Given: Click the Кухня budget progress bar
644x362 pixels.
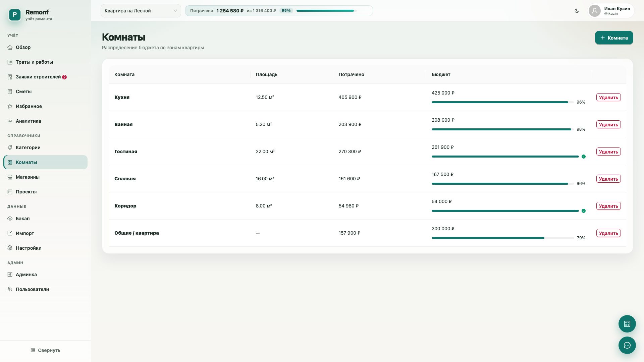Looking at the screenshot, I should pyautogui.click(x=502, y=102).
